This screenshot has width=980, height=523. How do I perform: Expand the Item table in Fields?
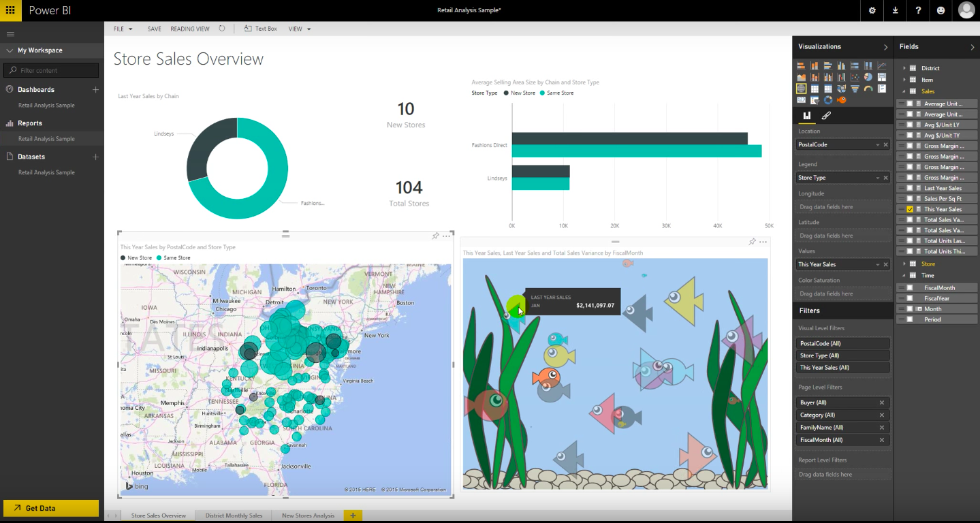pos(904,80)
